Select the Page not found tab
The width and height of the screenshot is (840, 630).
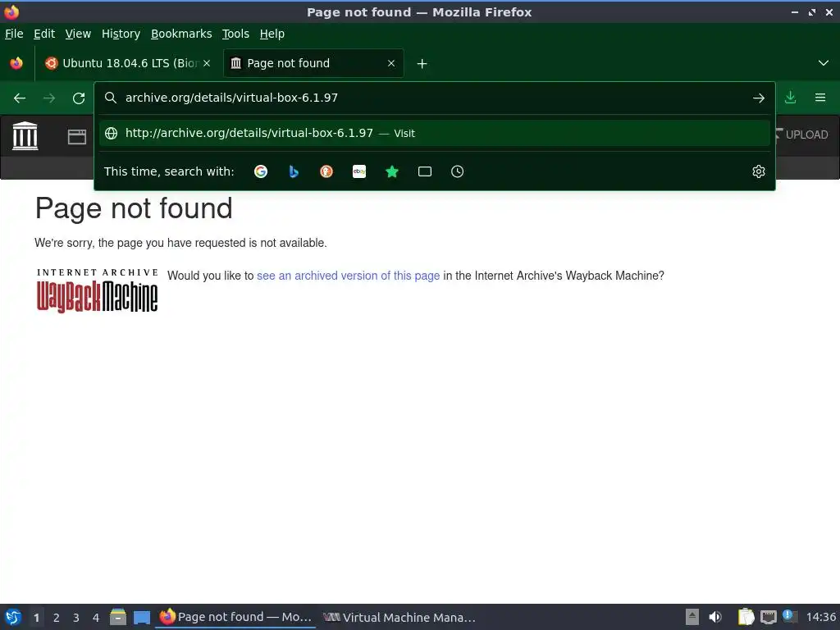[313, 63]
